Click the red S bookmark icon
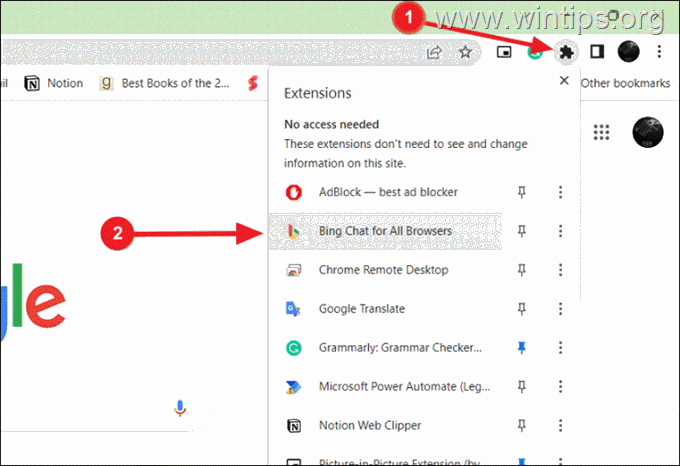This screenshot has height=466, width=680. [253, 83]
